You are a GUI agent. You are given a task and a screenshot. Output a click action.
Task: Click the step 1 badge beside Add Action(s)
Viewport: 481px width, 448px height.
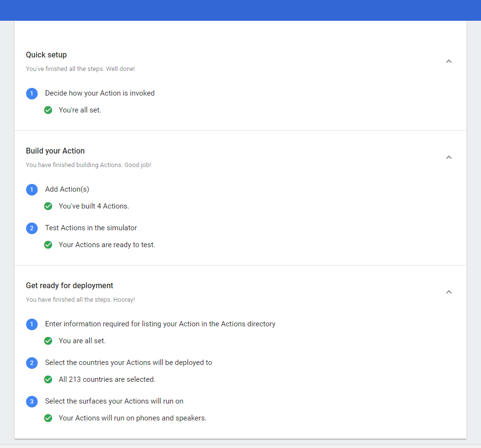click(x=32, y=190)
